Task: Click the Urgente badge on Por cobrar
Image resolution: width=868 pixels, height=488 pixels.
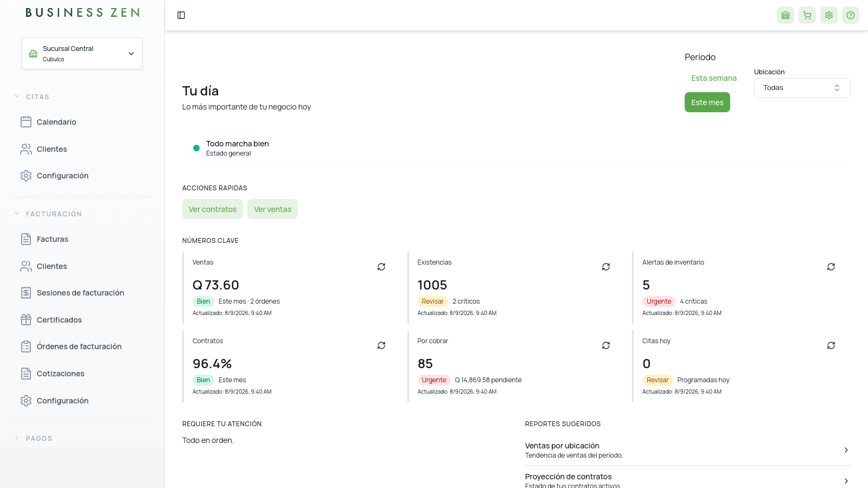Action: coord(434,380)
